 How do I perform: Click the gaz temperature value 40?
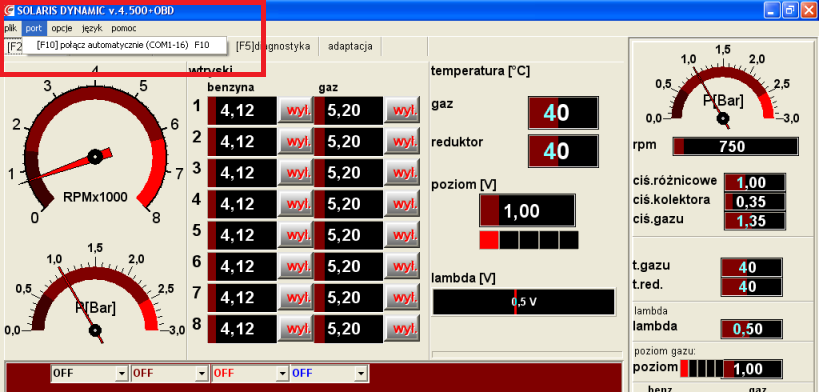pos(563,112)
